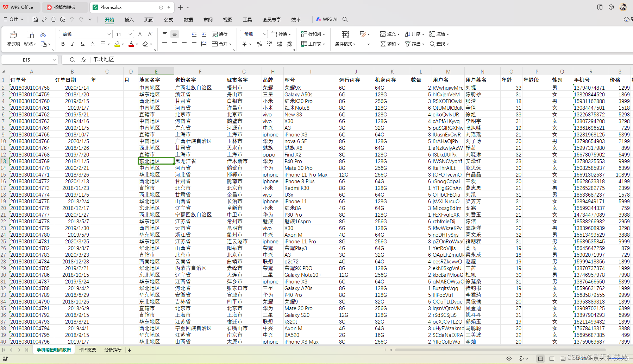Open the Name Box dropdown arrow
The width and height of the screenshot is (633, 364).
coord(54,60)
